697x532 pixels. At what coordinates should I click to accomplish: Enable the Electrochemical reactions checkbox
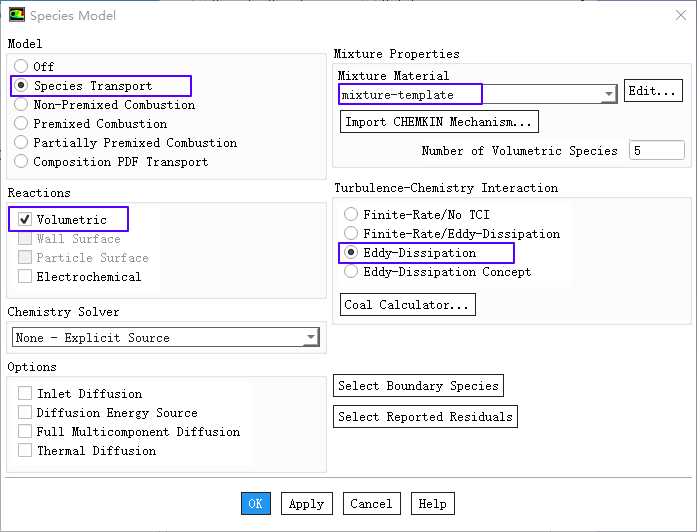click(x=25, y=277)
